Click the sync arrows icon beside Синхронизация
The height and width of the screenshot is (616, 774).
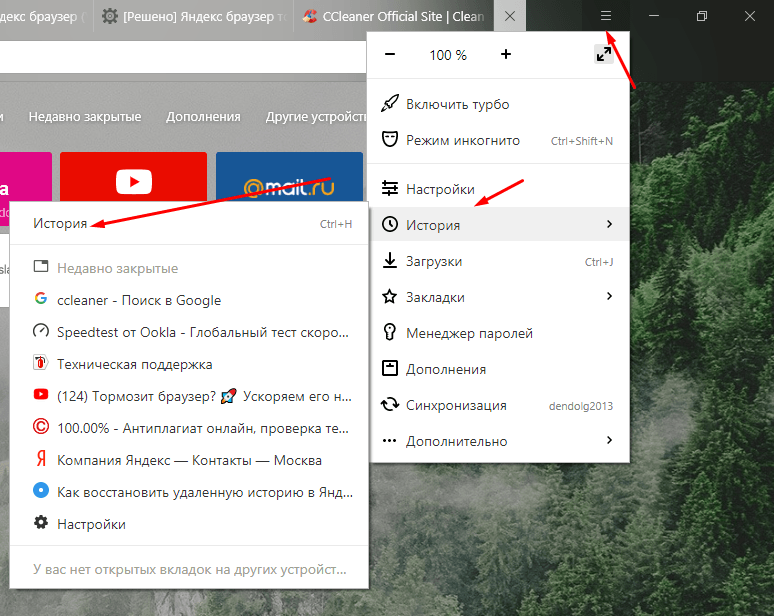[389, 404]
